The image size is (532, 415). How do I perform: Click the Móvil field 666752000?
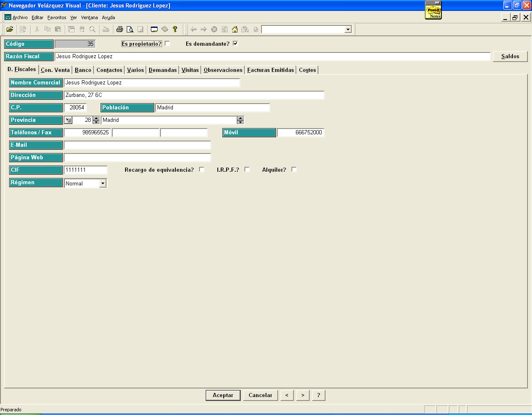point(300,133)
